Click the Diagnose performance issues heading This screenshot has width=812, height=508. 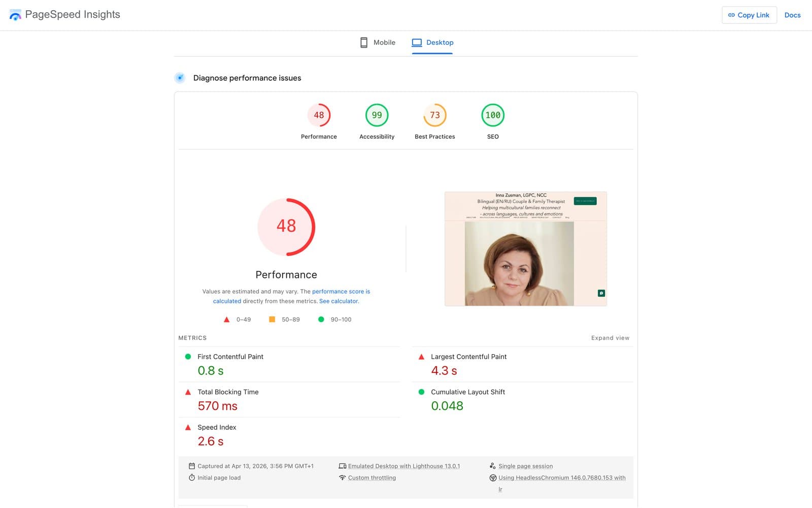247,78
